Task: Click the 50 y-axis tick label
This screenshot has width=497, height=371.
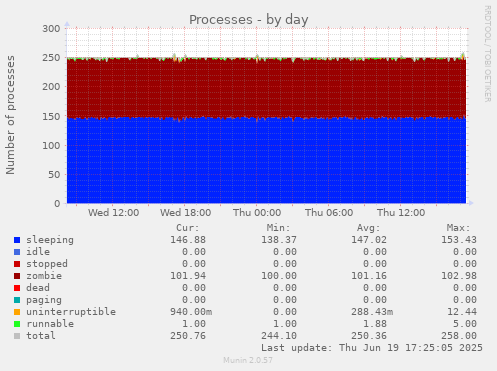Action: (x=54, y=174)
